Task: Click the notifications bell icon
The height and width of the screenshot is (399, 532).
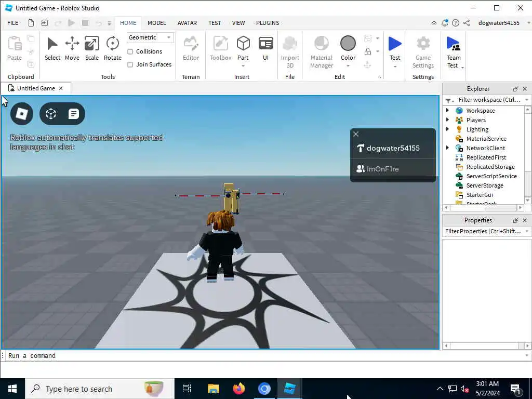Action: (445, 23)
